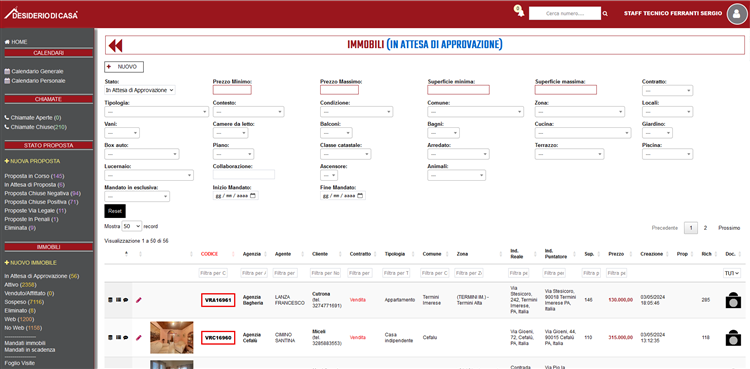Click the Filtra per Codice input
The image size is (750, 369).
[213, 273]
